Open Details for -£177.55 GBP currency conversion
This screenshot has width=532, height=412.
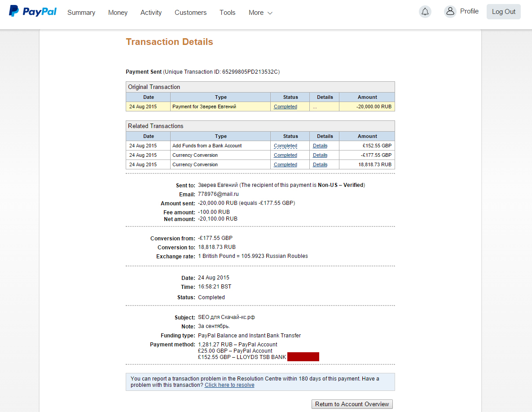tap(320, 155)
